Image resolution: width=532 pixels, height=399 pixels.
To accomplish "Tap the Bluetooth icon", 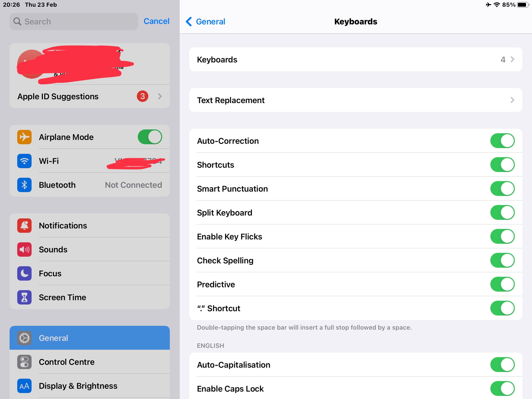I will (24, 185).
